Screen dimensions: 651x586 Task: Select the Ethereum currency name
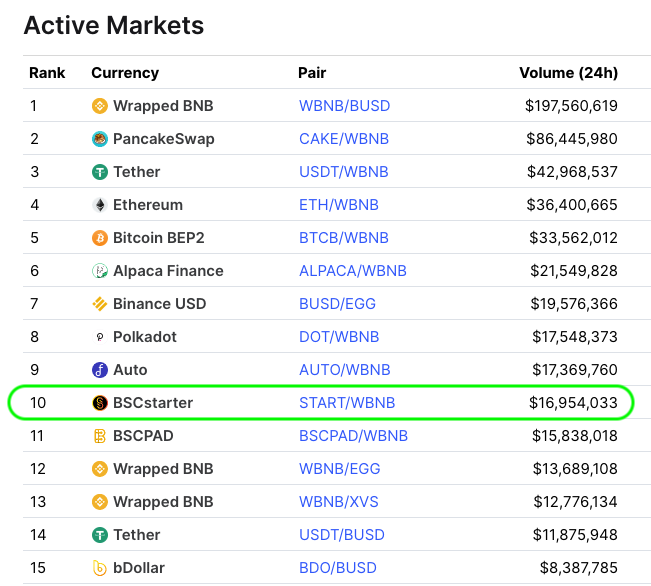[148, 205]
